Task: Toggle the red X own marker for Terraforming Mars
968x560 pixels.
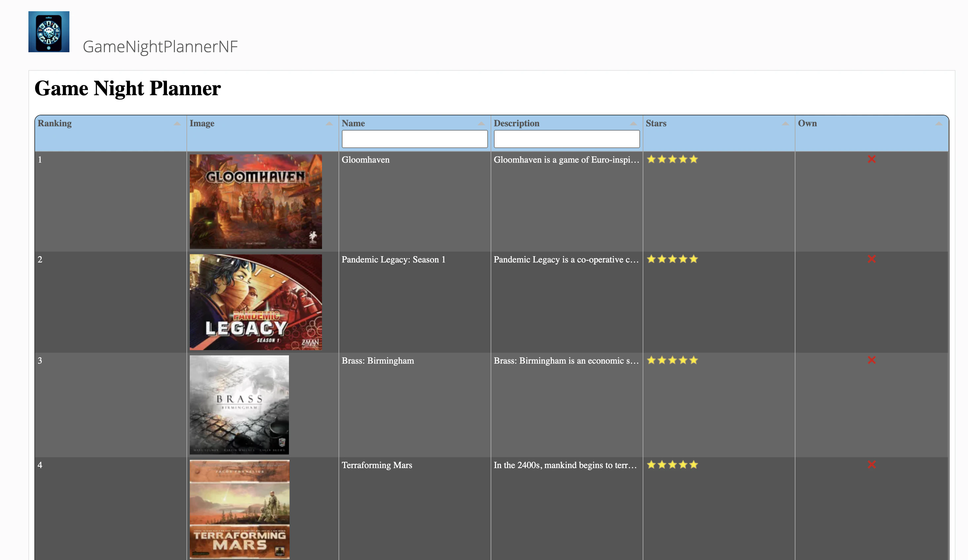Action: pos(871,464)
